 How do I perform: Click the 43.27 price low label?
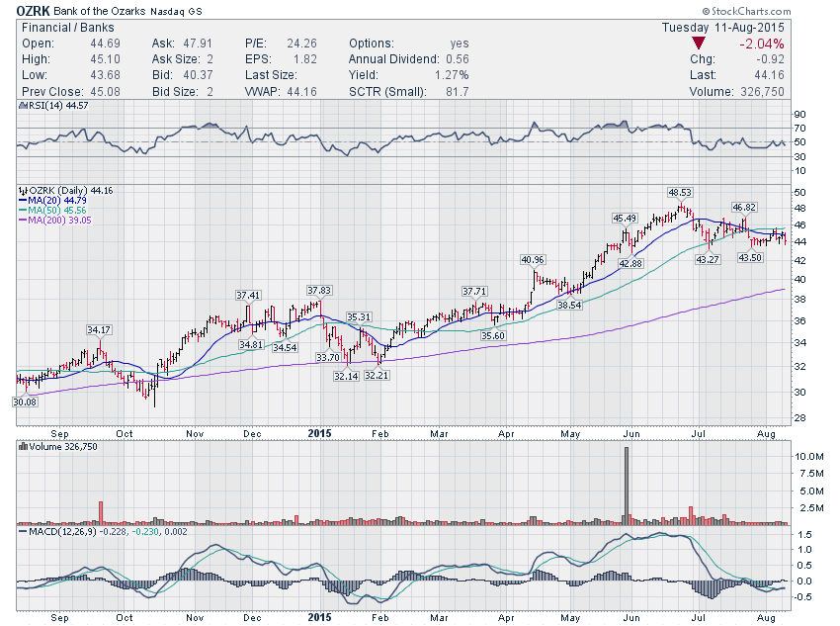pos(708,259)
